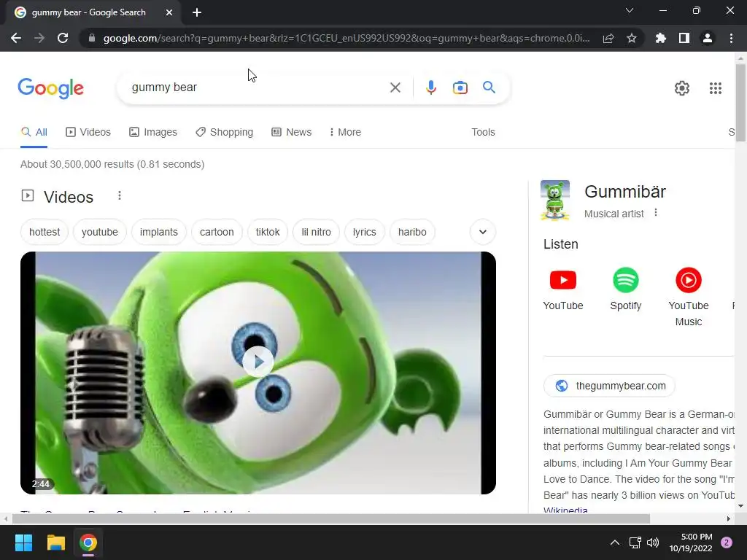Open the taskbar clock and calendar
This screenshot has width=747, height=560.
[x=691, y=542]
